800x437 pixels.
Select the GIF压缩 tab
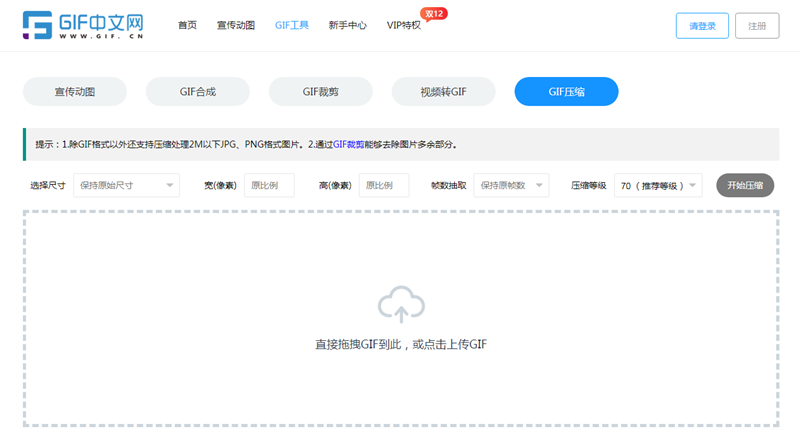566,92
